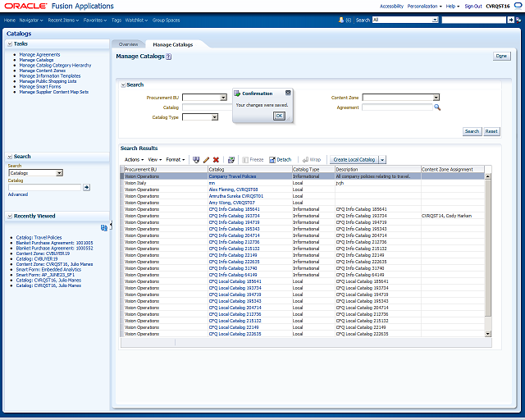
Task: Close the Confirmation dialog with its X icon
Action: pos(288,93)
